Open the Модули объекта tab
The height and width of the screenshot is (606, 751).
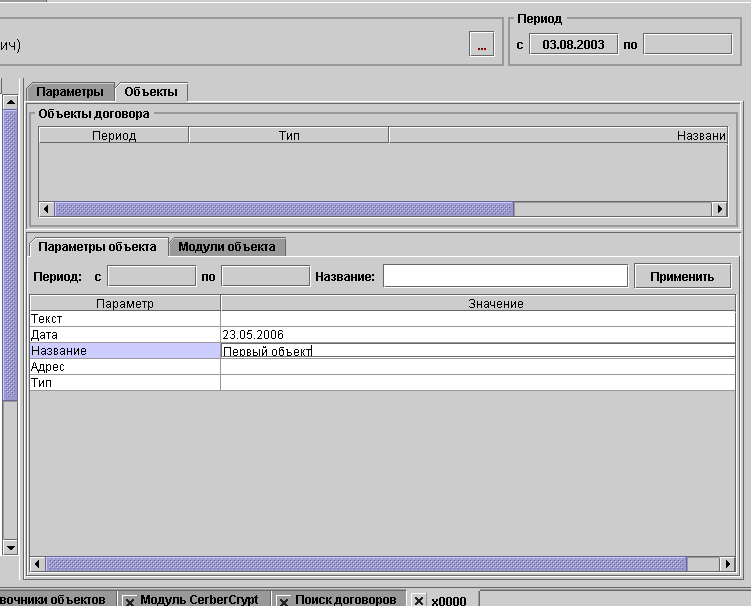tap(227, 247)
